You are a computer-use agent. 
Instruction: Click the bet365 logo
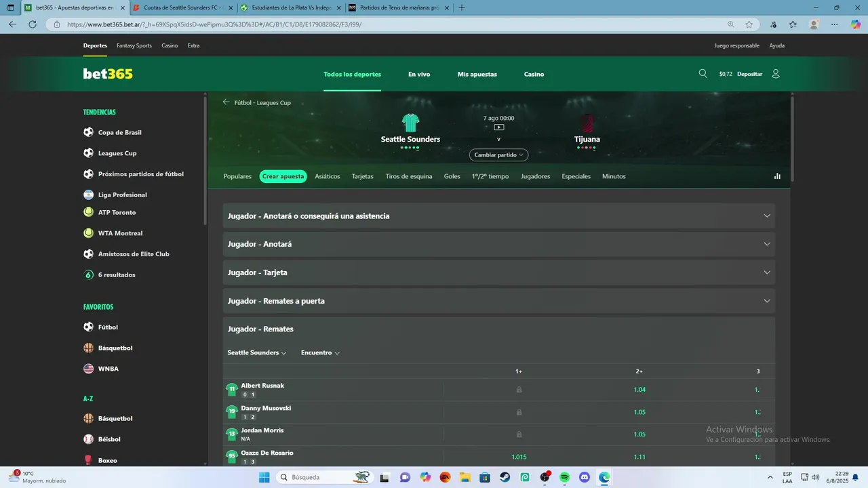108,74
